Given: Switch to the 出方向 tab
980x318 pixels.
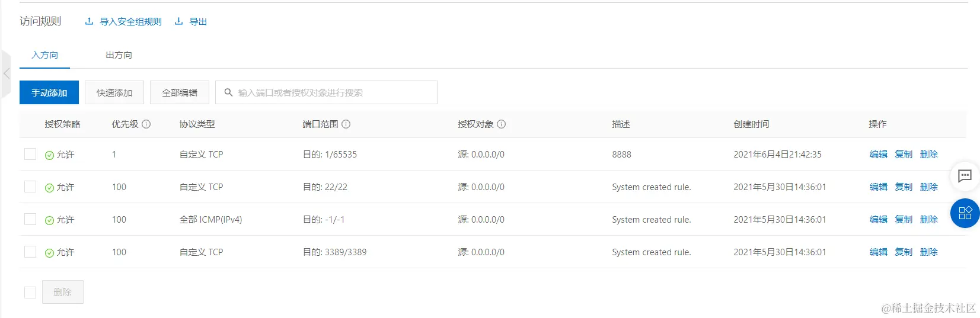Looking at the screenshot, I should coord(119,55).
